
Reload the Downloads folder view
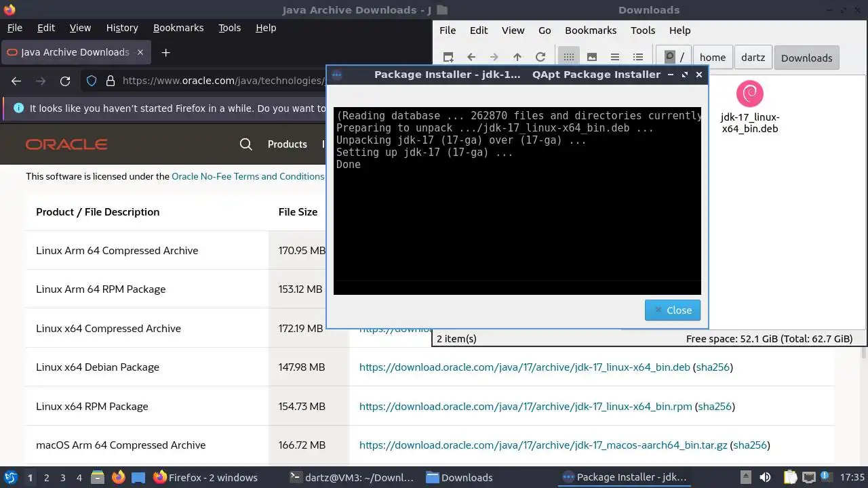point(540,58)
